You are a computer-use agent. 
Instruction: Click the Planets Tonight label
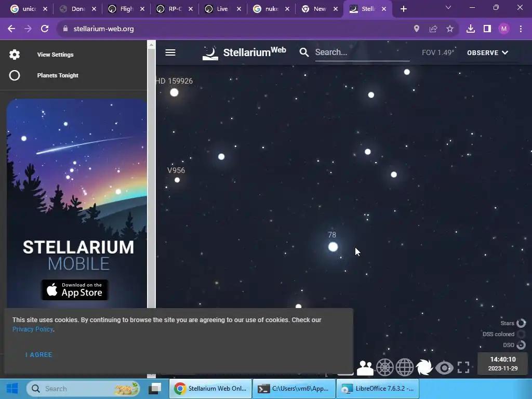click(x=58, y=75)
